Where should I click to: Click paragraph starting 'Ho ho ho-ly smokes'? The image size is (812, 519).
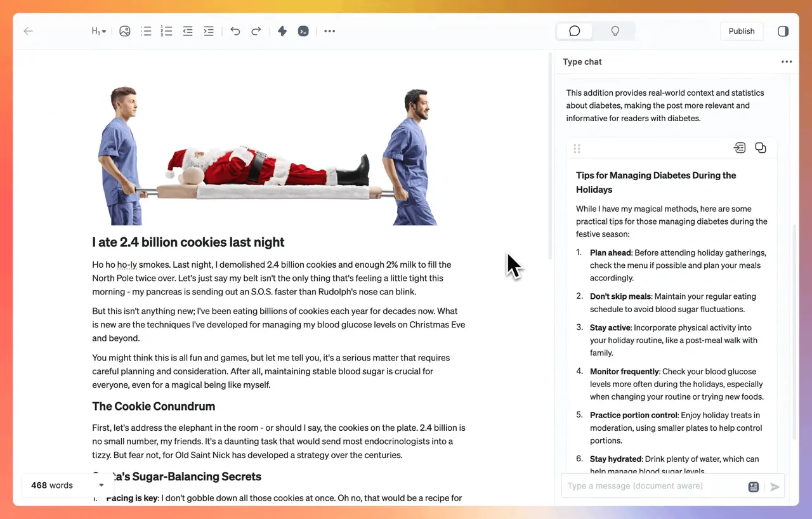(x=273, y=278)
